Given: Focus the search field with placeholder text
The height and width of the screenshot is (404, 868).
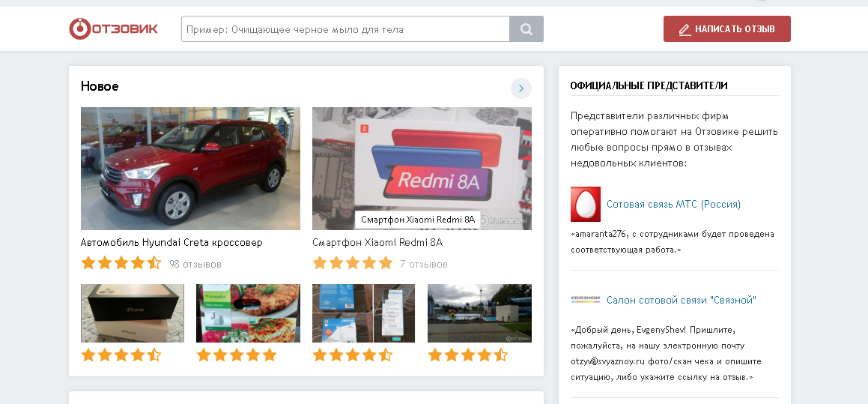Looking at the screenshot, I should point(345,28).
